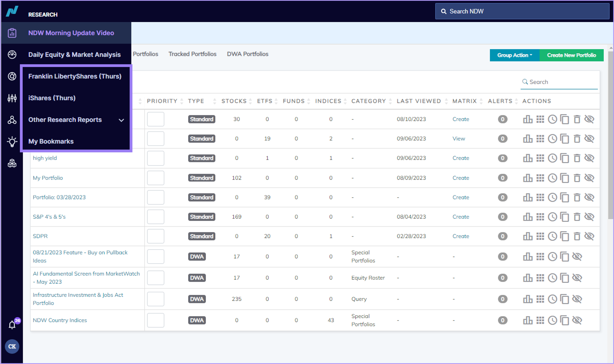The width and height of the screenshot is (614, 364).
Task: Open grid icon for Infrastructure Investment portfolio
Action: [x=540, y=299]
